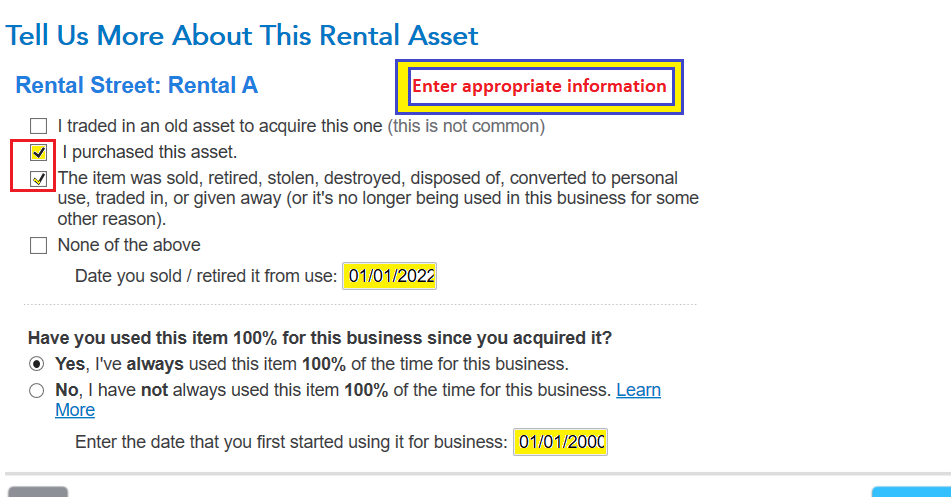The height and width of the screenshot is (497, 951).
Task: Click the Date you sold / retired label
Action: (x=206, y=276)
